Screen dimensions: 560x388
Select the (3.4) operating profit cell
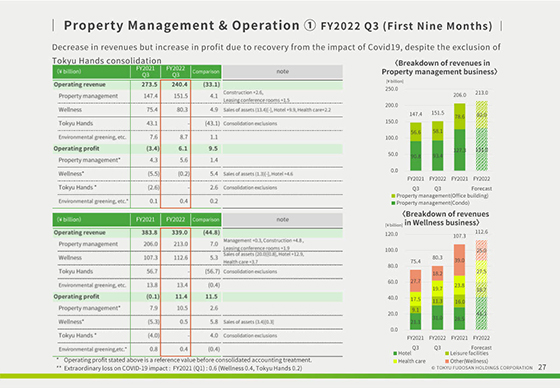click(x=152, y=148)
